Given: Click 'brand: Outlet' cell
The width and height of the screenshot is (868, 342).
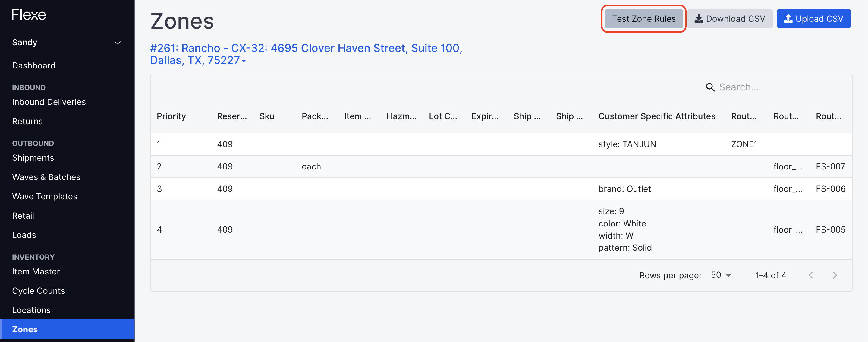Looking at the screenshot, I should tap(624, 188).
